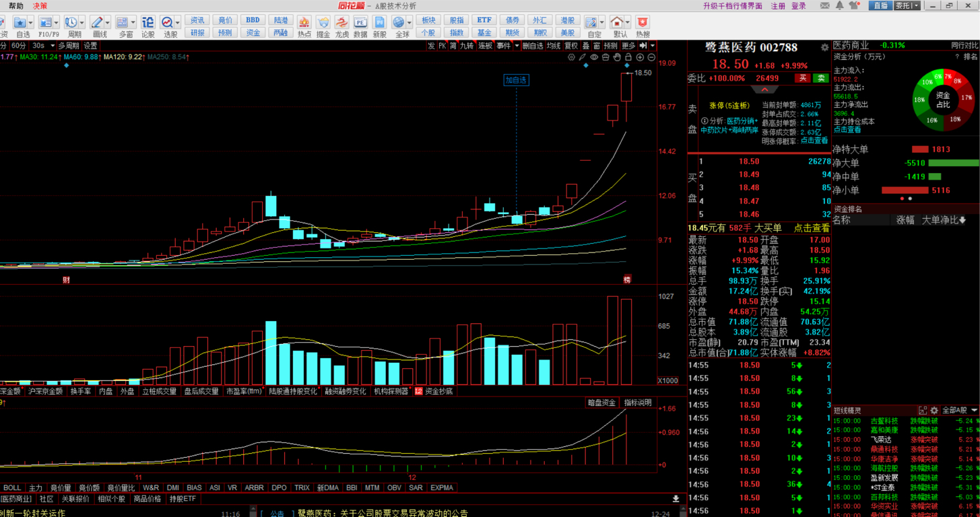The width and height of the screenshot is (980, 517).
Task: Select the 画线 drawing pencil tool
Action: point(97,22)
